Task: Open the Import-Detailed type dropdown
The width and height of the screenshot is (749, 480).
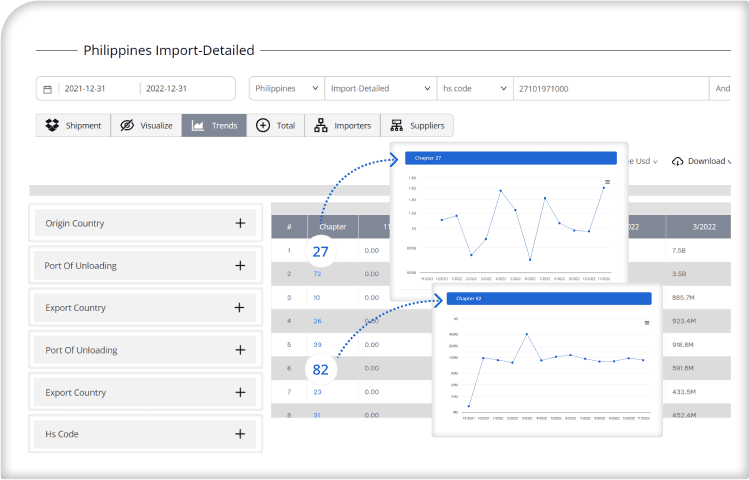Action: click(x=381, y=88)
